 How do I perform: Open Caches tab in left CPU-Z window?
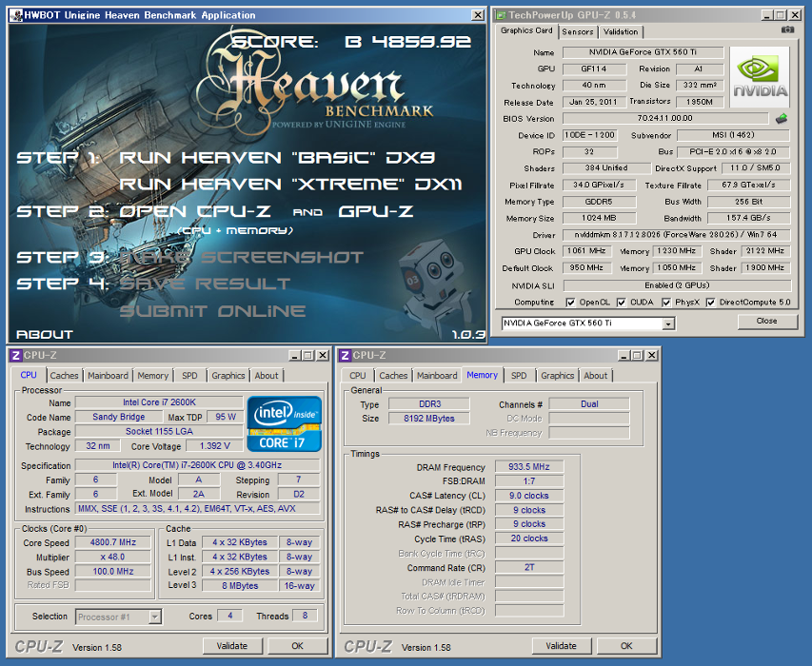[64, 376]
